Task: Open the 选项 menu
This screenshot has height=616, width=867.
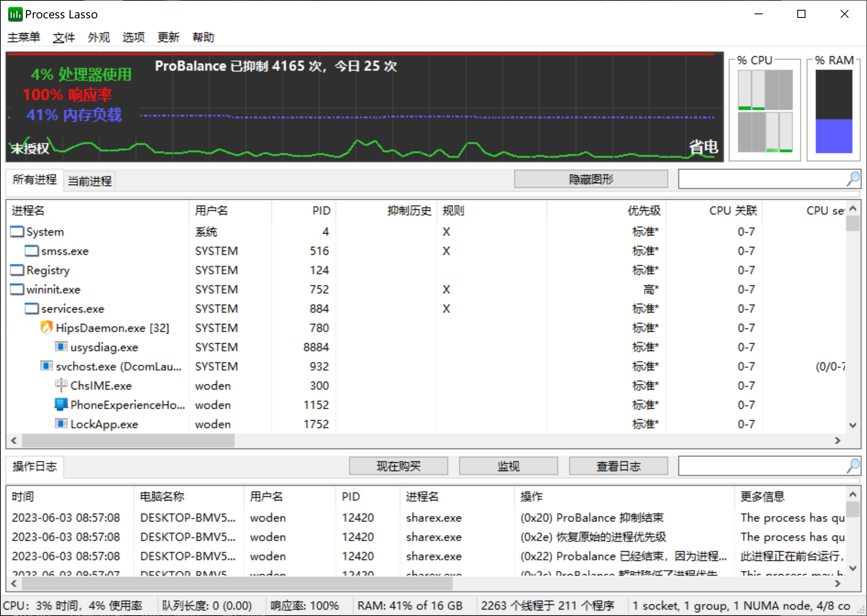Action: pos(133,37)
